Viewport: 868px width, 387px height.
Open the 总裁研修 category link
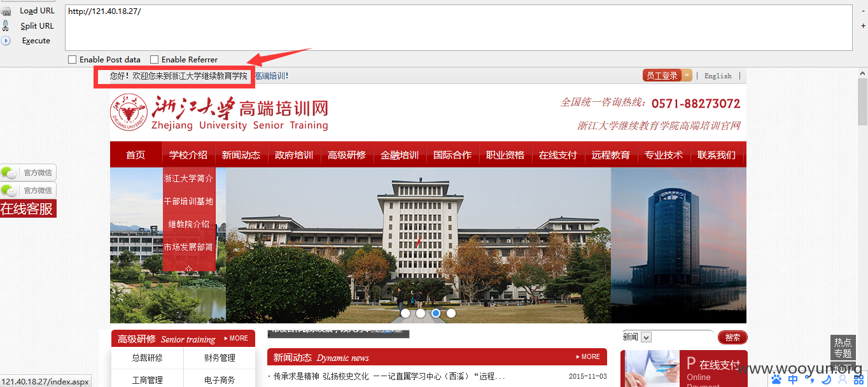[x=147, y=358]
